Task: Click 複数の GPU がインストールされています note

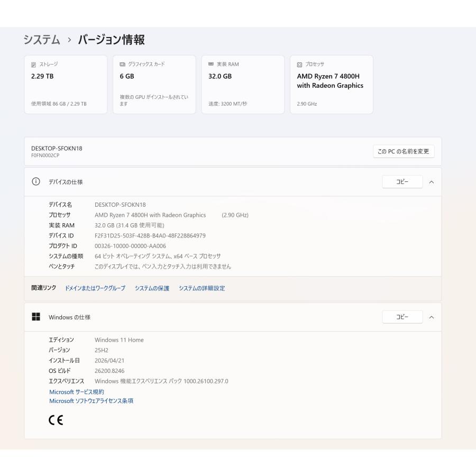Action: point(154,100)
